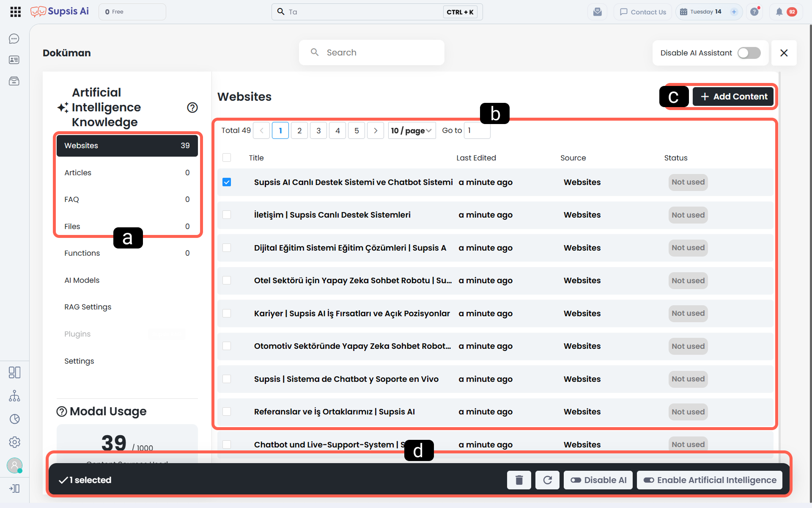Go to page 2 of results
Viewport: 812px width, 508px height.
[x=299, y=130]
